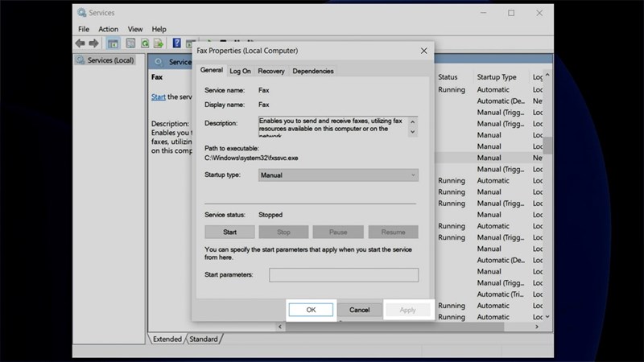Screen dimensions: 644x362
Task: Click the description text about sending faxes
Action: click(x=332, y=127)
